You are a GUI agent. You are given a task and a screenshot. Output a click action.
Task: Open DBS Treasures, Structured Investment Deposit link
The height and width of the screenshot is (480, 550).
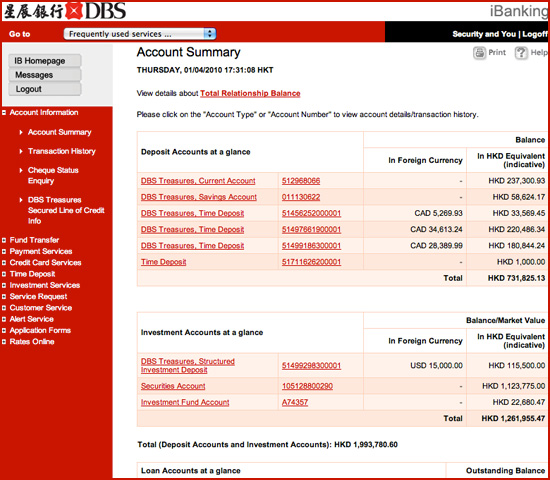(188, 366)
